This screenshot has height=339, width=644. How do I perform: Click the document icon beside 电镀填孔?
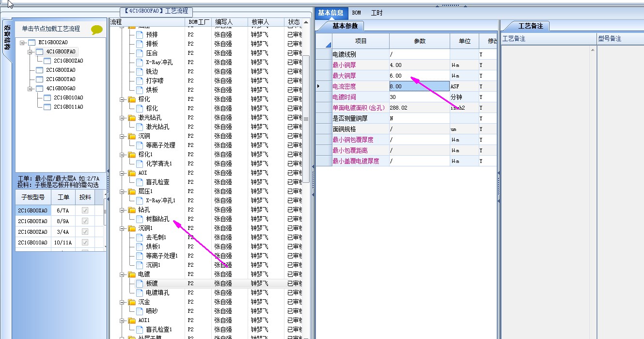click(140, 292)
